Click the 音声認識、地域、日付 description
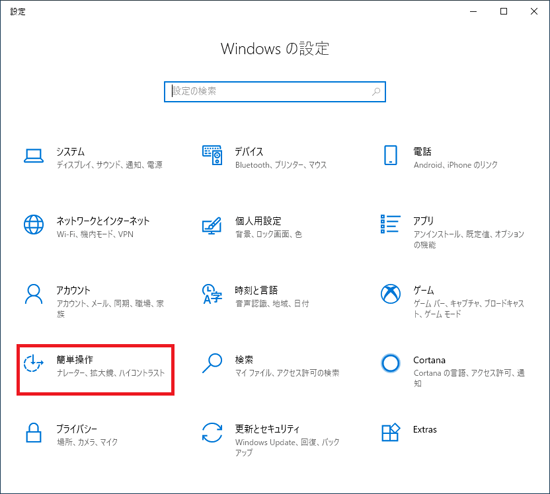Screen dimensions: 550x494 click(x=272, y=303)
